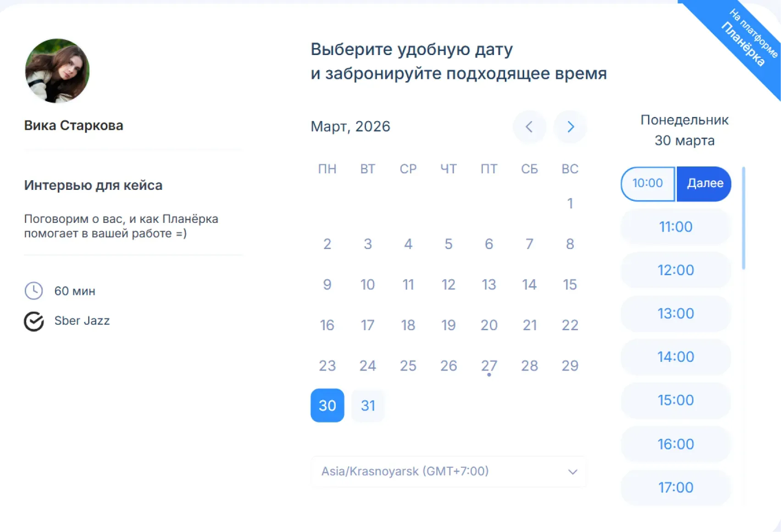
Task: Go to the previous month arrow
Action: [529, 127]
